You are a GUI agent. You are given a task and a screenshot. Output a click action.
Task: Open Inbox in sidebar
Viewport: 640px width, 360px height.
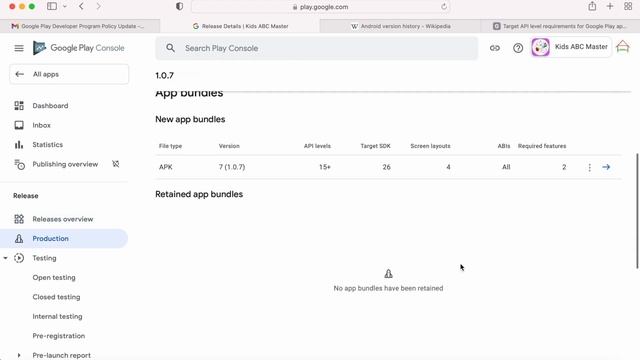point(42,125)
